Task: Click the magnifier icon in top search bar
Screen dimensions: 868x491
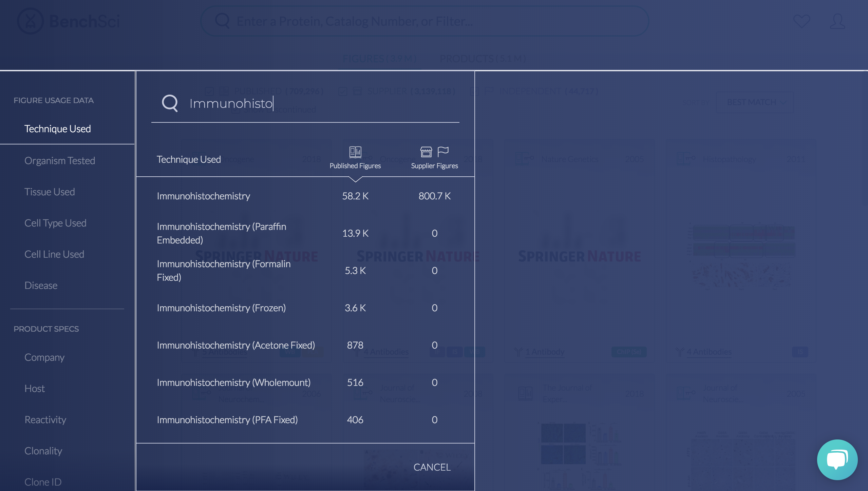Action: click(223, 21)
